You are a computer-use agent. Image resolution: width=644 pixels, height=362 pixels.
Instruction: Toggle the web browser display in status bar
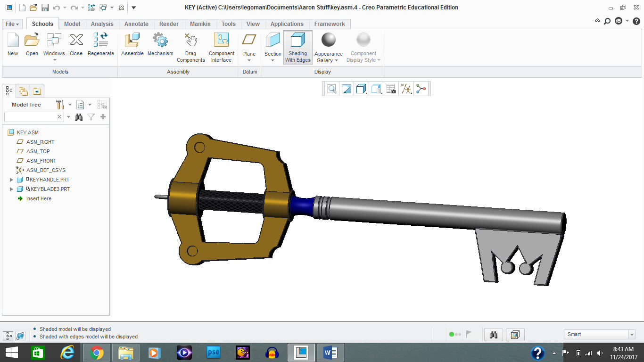20,336
